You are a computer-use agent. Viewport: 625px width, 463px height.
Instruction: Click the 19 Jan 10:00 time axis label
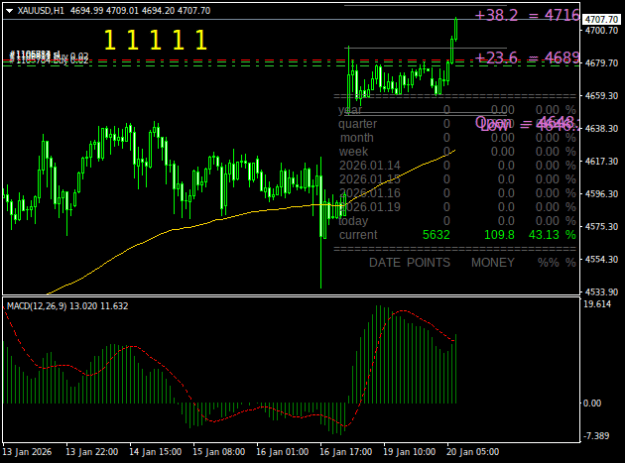pos(409,452)
